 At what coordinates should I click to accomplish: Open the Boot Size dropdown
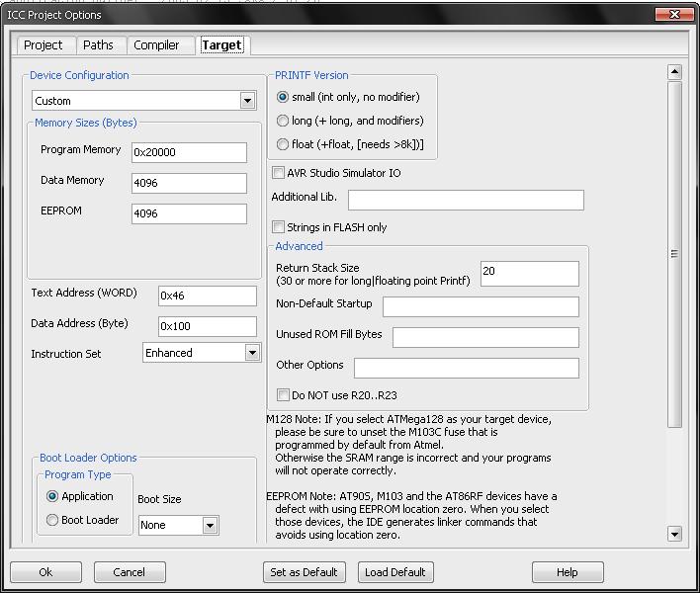coord(210,525)
